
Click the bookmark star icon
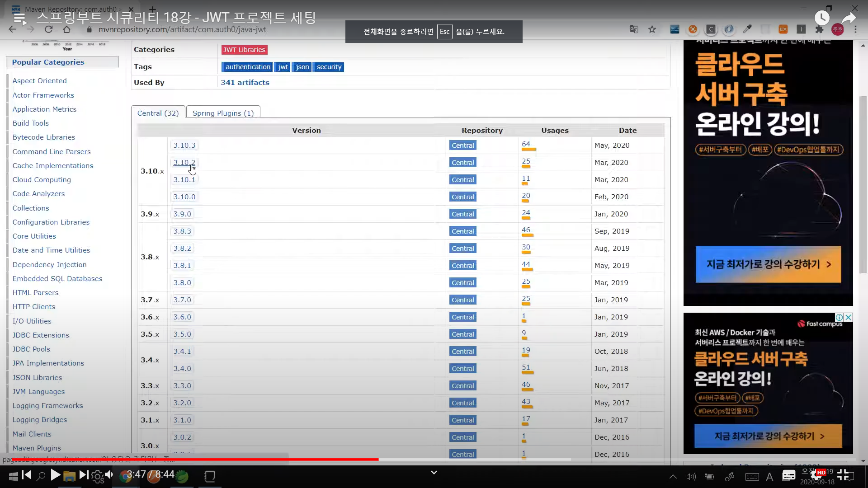[x=652, y=29]
